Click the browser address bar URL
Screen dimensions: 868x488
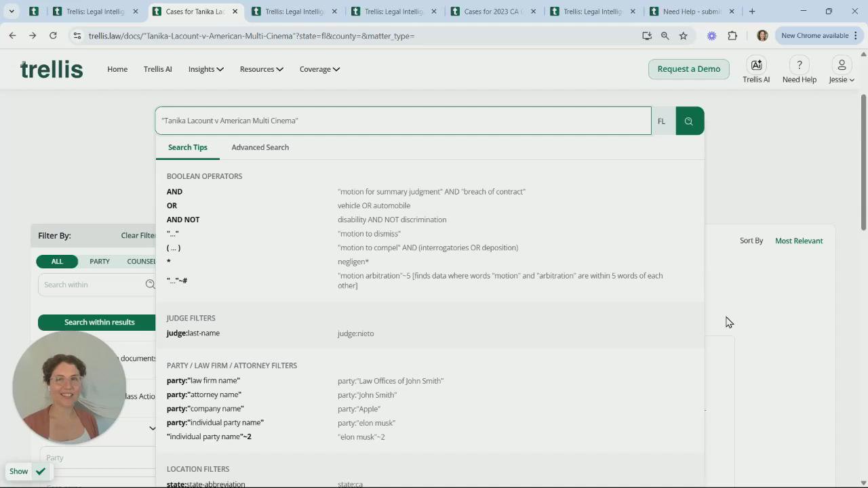click(251, 36)
